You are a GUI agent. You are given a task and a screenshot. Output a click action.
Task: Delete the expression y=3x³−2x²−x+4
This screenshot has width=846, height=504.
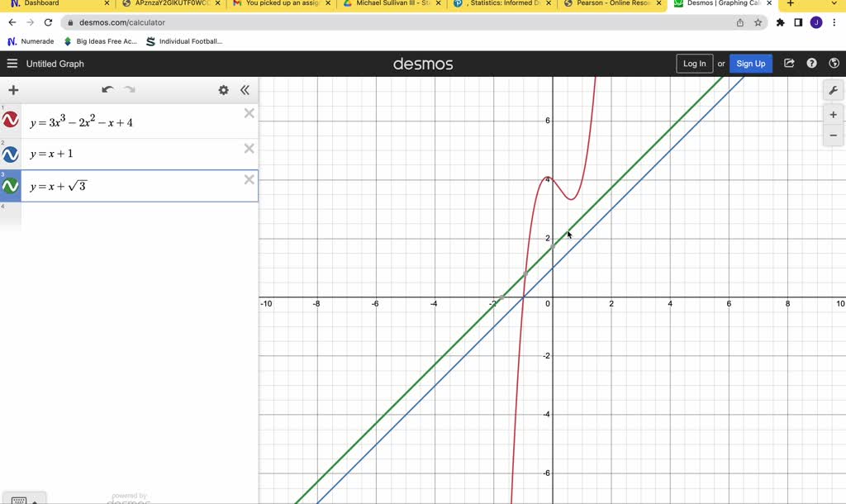pos(249,113)
